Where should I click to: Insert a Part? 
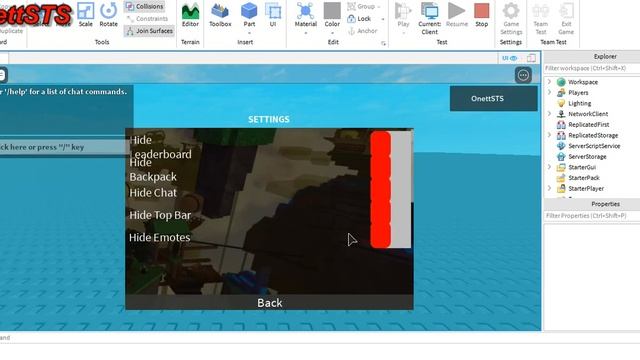(x=249, y=15)
